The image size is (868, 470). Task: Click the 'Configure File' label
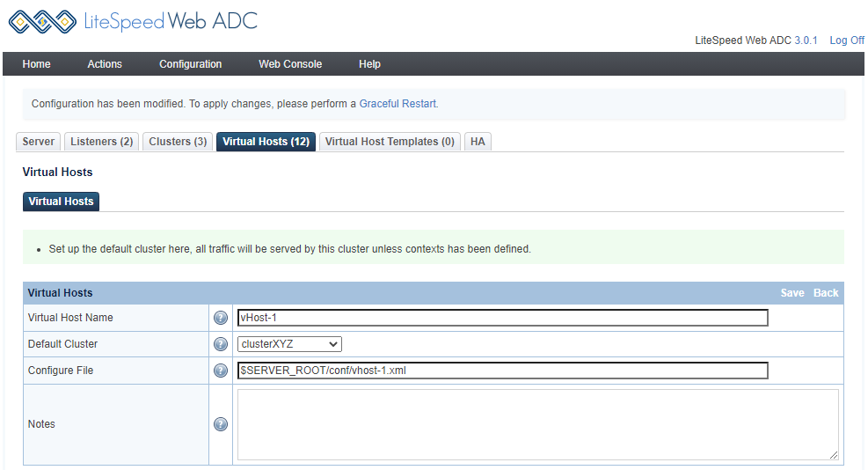pos(61,371)
